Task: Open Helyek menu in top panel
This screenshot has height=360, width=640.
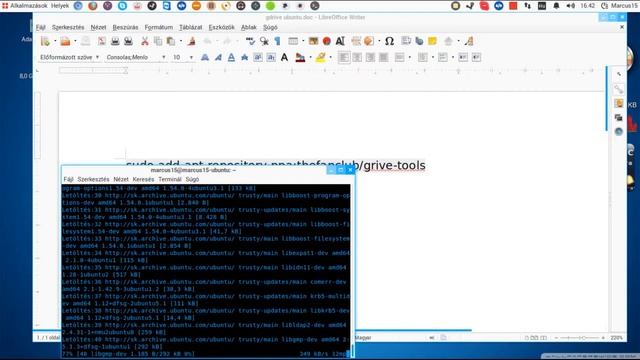Action: tap(60, 6)
